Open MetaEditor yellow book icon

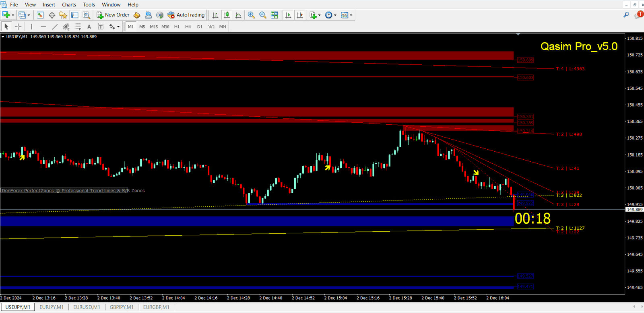pos(137,15)
